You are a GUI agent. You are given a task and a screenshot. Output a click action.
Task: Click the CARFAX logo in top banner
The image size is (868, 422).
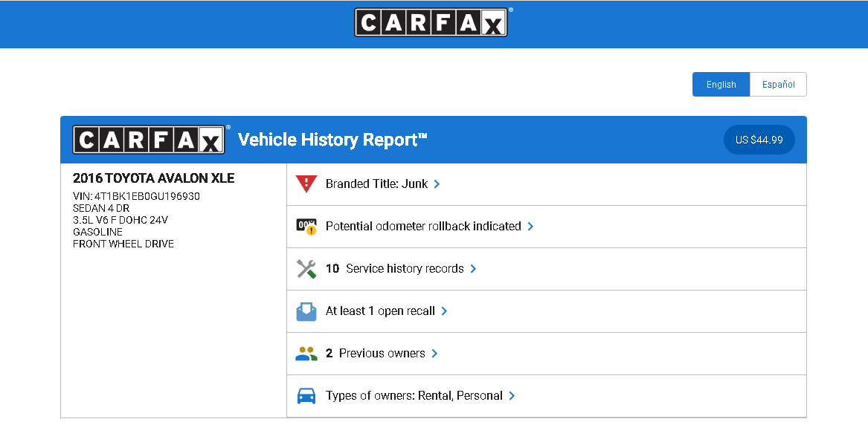431,22
